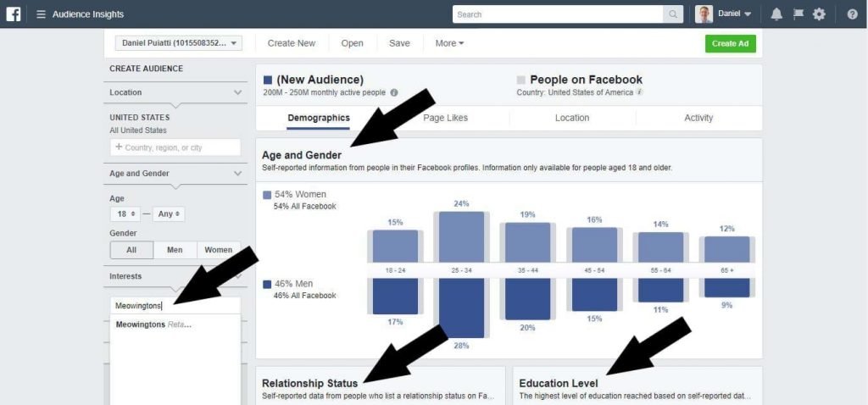Collapse the Location section chevron
868x405 pixels.
(238, 92)
